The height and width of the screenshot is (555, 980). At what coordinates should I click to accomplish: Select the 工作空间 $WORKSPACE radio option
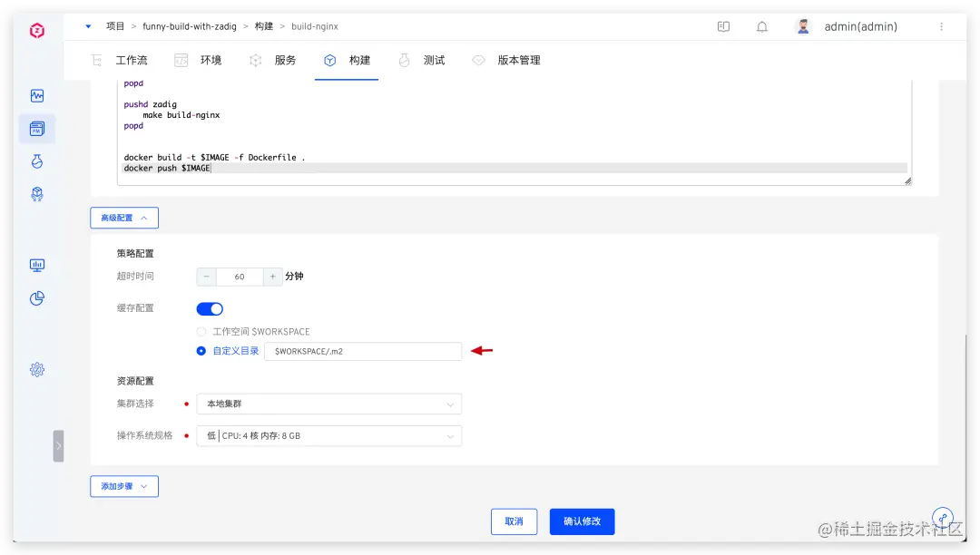201,331
